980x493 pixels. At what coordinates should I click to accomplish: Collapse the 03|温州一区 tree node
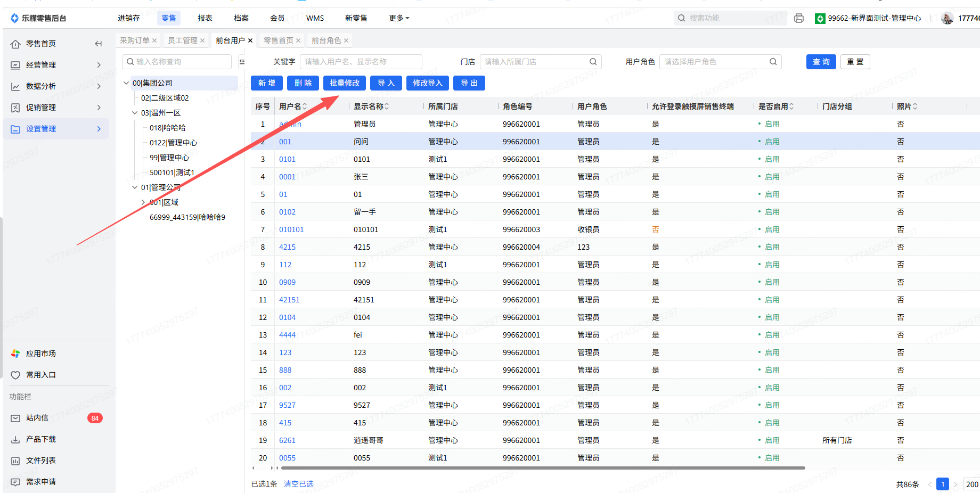pyautogui.click(x=135, y=113)
